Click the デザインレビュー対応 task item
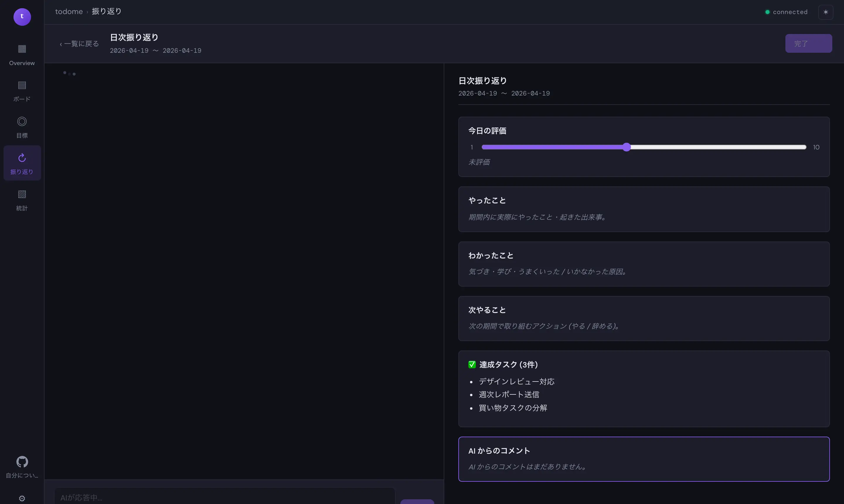This screenshot has height=504, width=844. click(516, 382)
